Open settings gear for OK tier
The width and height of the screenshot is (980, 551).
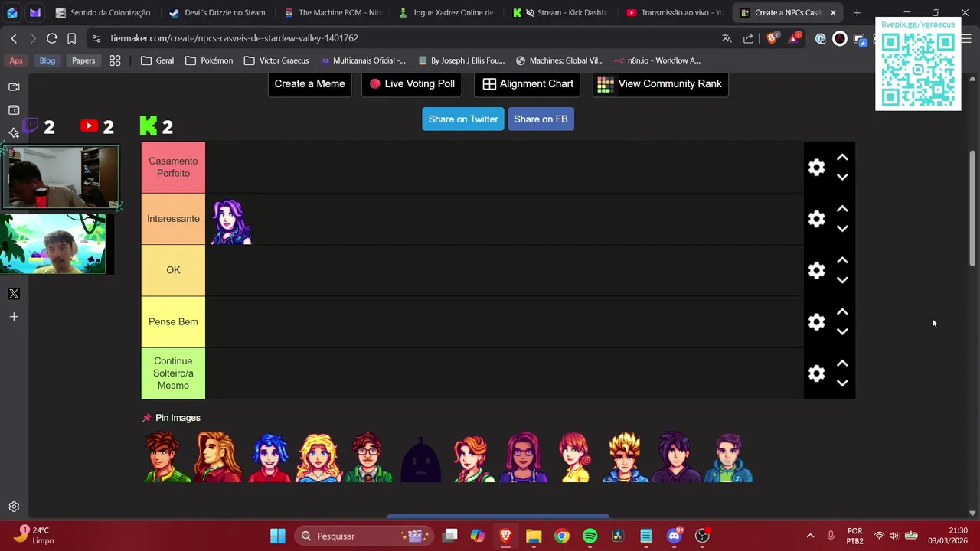(816, 270)
